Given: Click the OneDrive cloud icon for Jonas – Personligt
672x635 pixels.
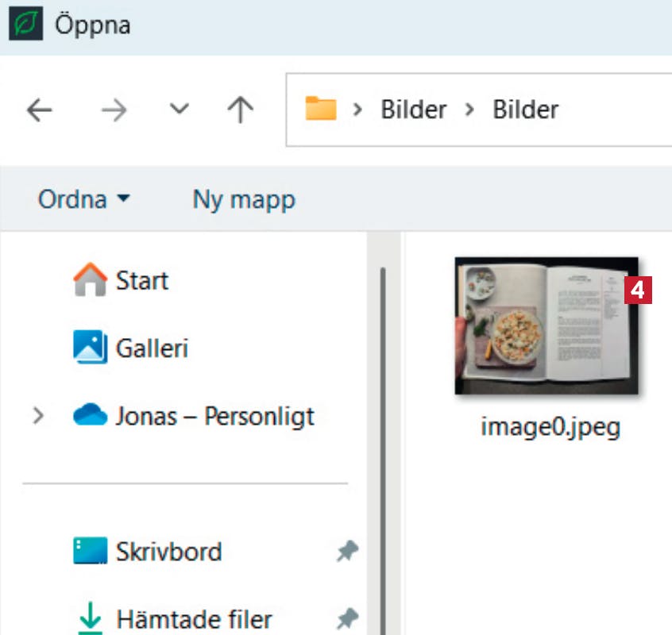Looking at the screenshot, I should pyautogui.click(x=90, y=416).
